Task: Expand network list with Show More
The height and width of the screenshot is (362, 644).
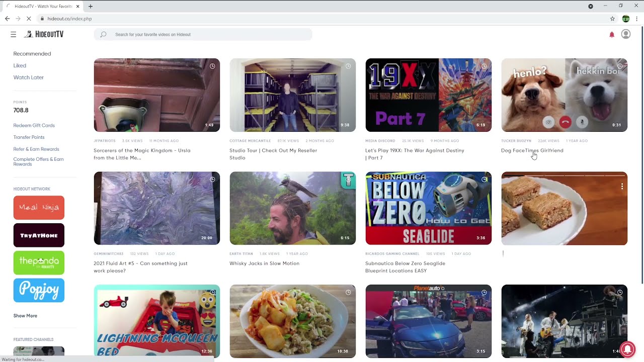Action: [x=25, y=316]
